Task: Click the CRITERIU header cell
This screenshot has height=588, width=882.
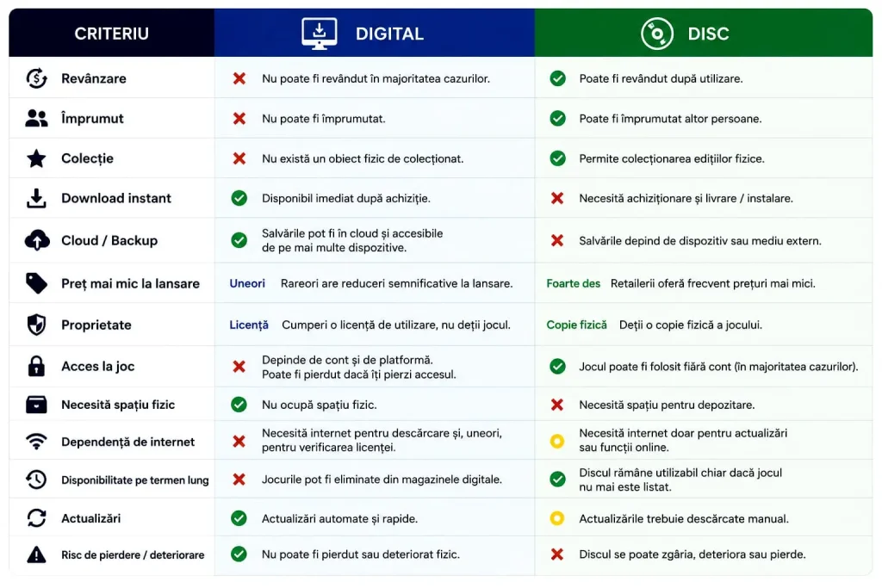Action: tap(111, 34)
